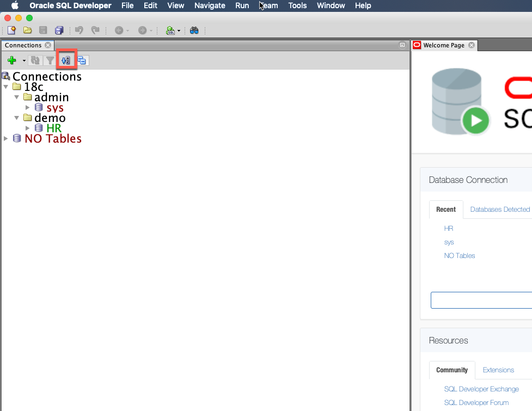Select the Connections panel tab
Viewport: 532px width, 411px height.
tap(23, 45)
